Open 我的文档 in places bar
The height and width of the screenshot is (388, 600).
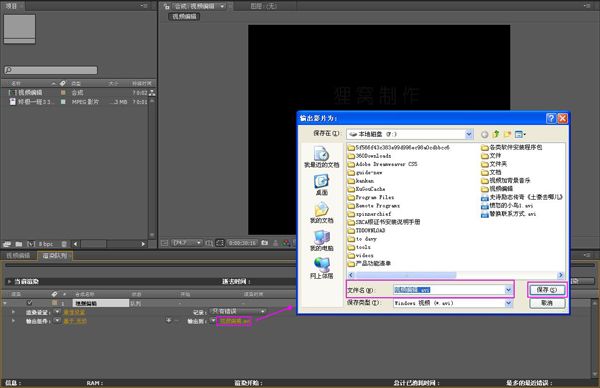pyautogui.click(x=321, y=213)
